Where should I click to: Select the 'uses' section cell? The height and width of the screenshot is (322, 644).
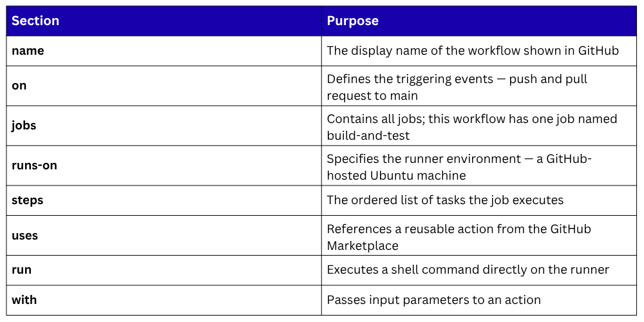pos(24,235)
